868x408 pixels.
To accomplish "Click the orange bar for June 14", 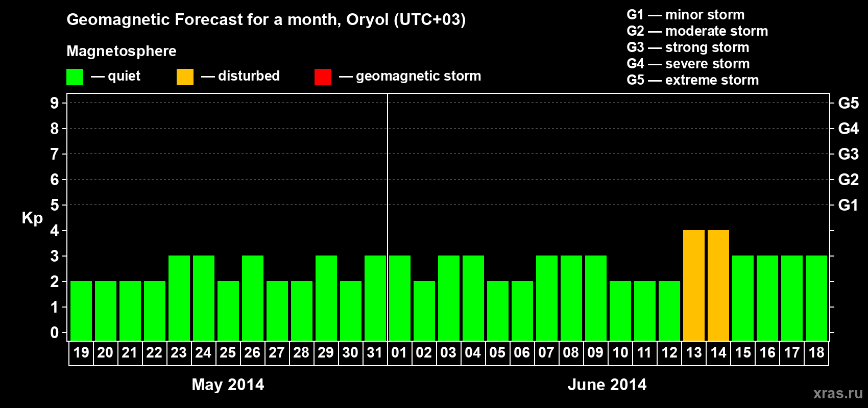I will tap(718, 286).
